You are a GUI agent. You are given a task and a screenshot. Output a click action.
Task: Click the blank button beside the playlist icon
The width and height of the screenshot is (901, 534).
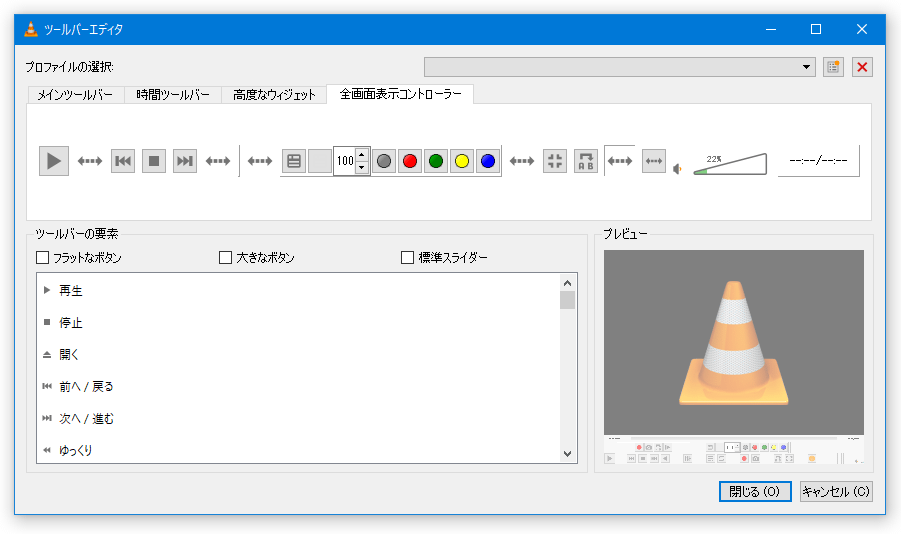pyautogui.click(x=320, y=161)
